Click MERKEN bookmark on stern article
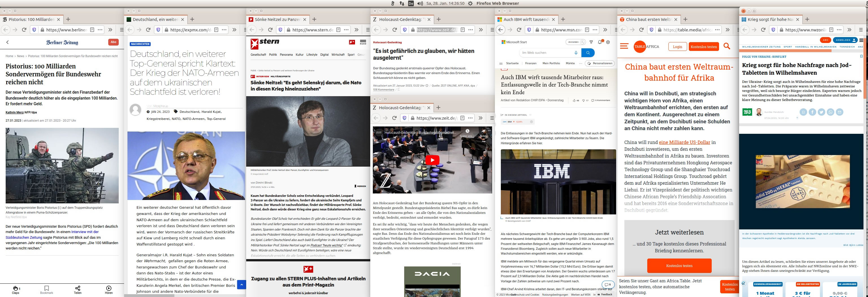Viewport: 868px width, 297px height. (360, 186)
